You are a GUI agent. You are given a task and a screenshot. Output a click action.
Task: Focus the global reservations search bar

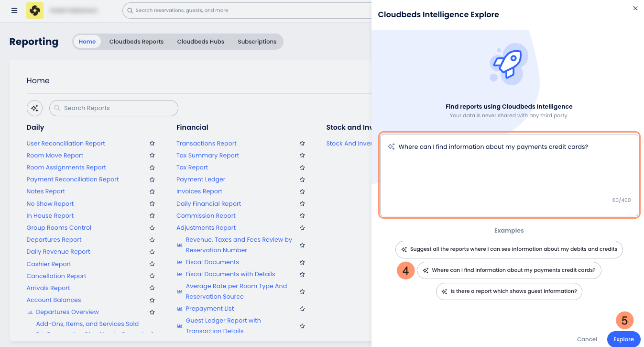tap(247, 11)
